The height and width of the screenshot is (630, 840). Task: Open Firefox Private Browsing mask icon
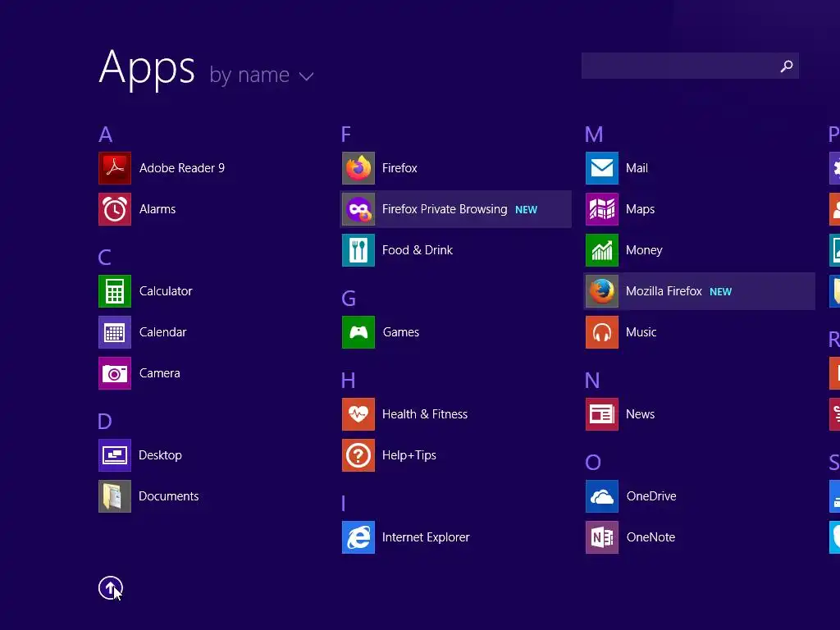coord(358,209)
